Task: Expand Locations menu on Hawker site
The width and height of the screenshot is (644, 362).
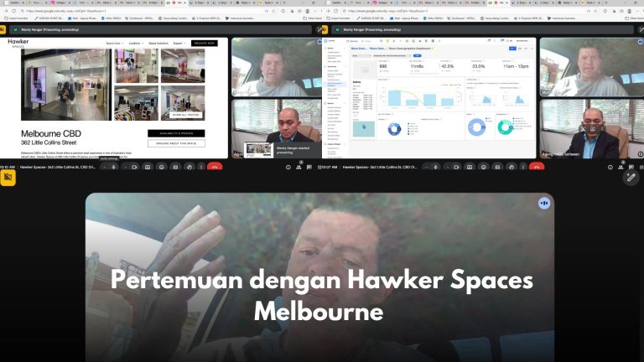Action: (x=136, y=43)
